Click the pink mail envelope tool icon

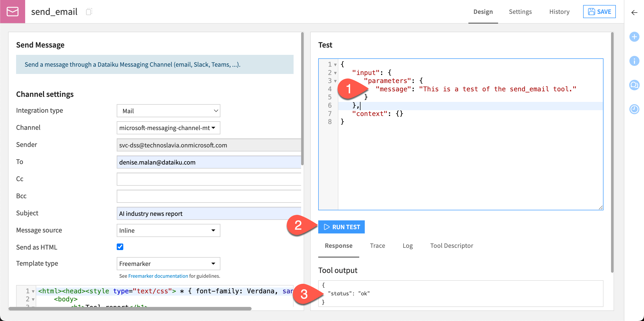pos(13,12)
